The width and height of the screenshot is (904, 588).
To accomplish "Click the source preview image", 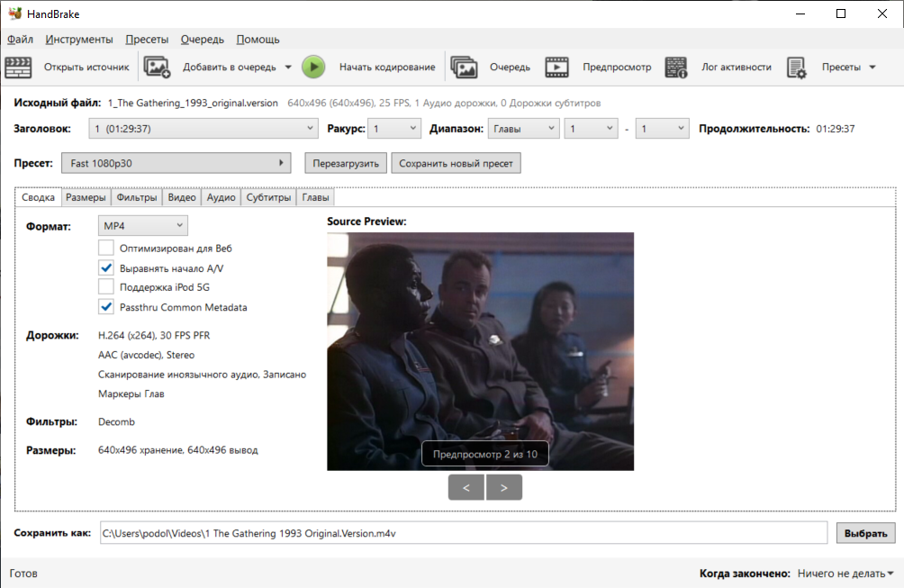I will pos(480,352).
